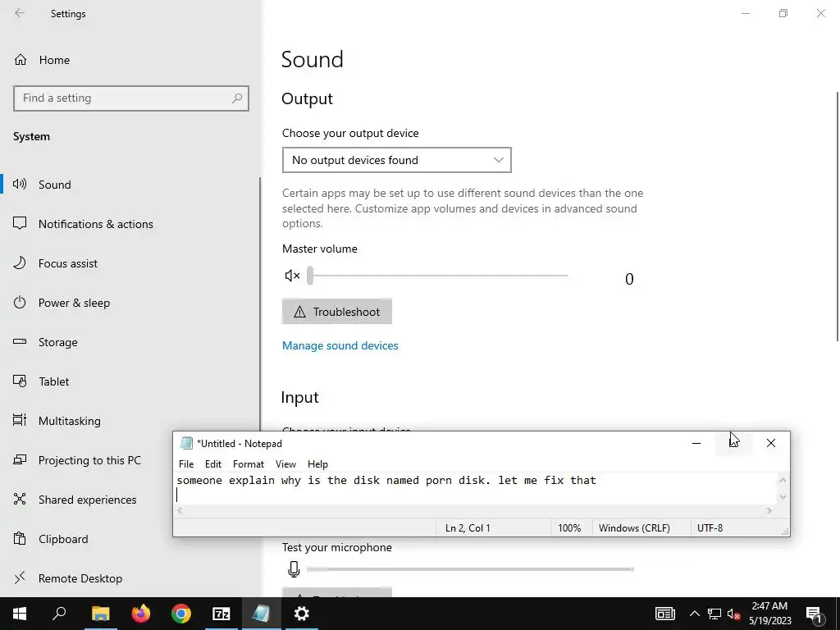Open Tablet settings page
The height and width of the screenshot is (630, 840).
(x=53, y=381)
